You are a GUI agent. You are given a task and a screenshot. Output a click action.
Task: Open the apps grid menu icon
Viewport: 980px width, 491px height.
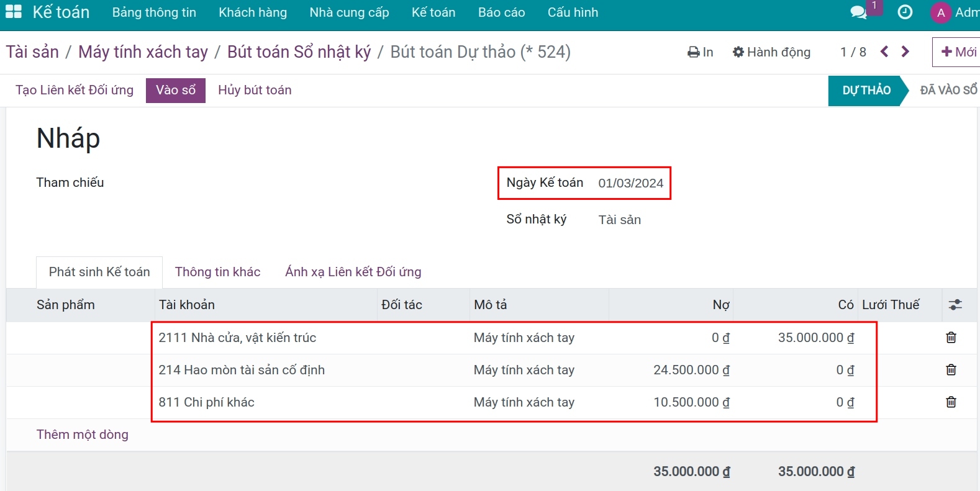point(13,12)
